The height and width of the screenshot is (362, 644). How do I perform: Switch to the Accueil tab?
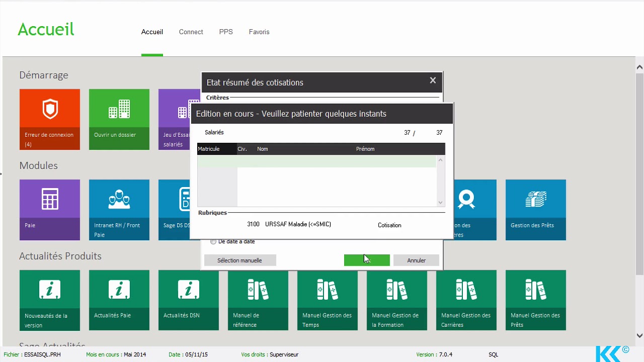click(152, 32)
